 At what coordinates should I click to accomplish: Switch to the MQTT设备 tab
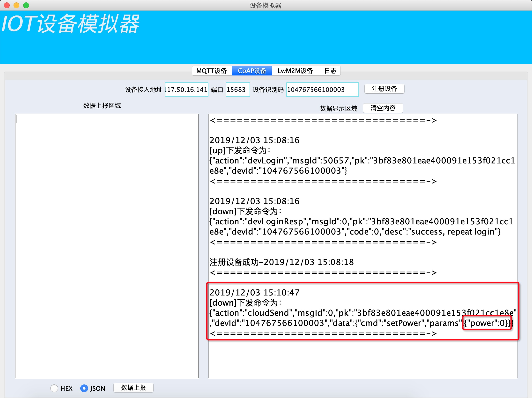212,71
